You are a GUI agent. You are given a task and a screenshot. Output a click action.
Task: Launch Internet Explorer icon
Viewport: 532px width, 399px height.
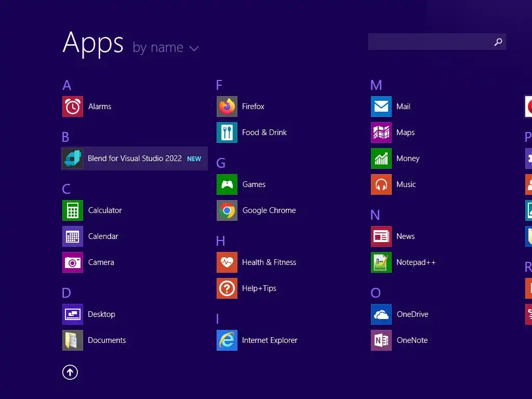(x=227, y=340)
